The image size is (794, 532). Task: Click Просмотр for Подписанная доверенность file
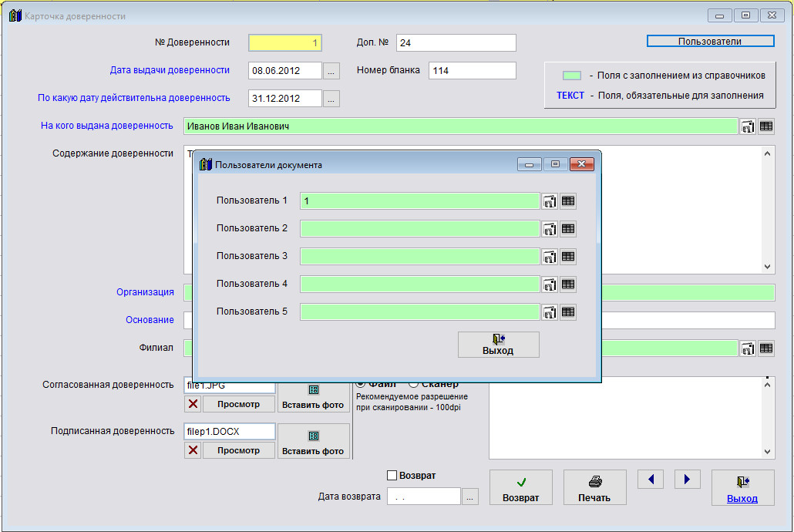pos(238,450)
